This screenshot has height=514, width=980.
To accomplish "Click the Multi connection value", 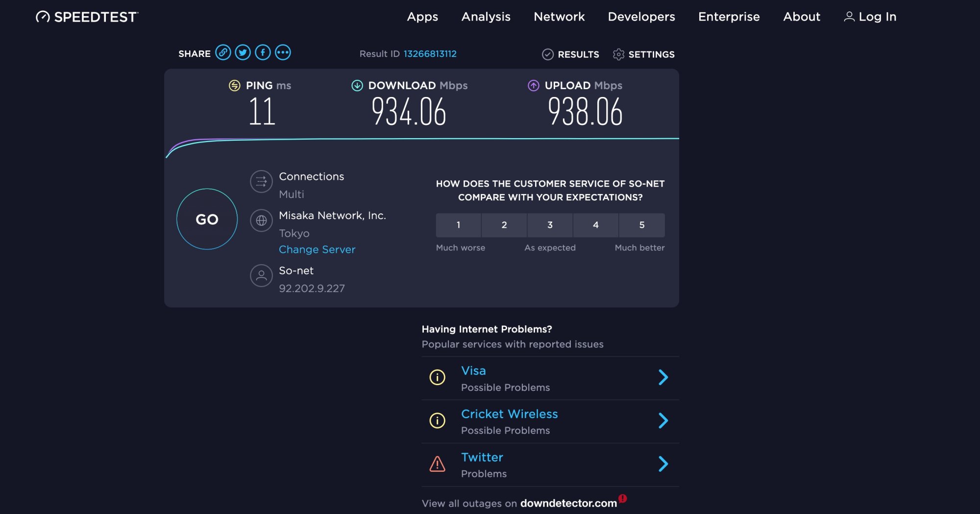I will coord(292,195).
